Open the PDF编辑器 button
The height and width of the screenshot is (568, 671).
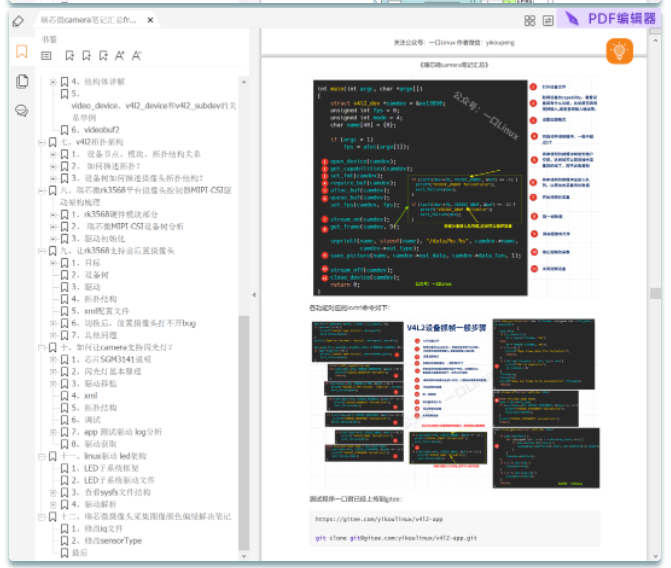(x=611, y=19)
